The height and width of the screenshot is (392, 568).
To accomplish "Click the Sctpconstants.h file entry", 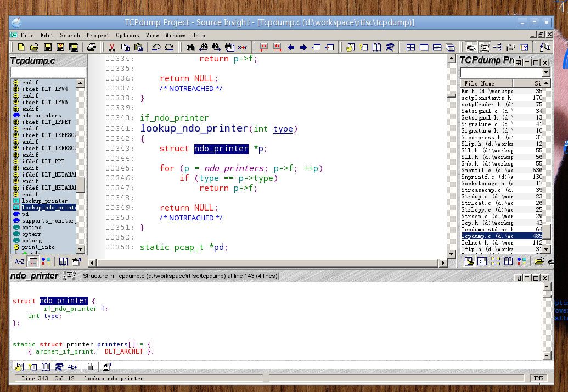I will pyautogui.click(x=502, y=98).
